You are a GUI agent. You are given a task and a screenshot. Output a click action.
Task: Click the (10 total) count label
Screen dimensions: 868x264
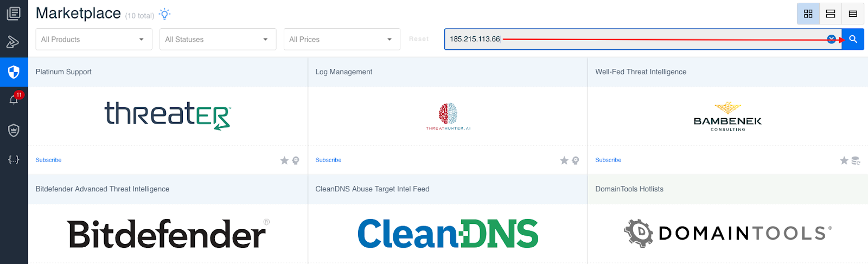pos(139,16)
